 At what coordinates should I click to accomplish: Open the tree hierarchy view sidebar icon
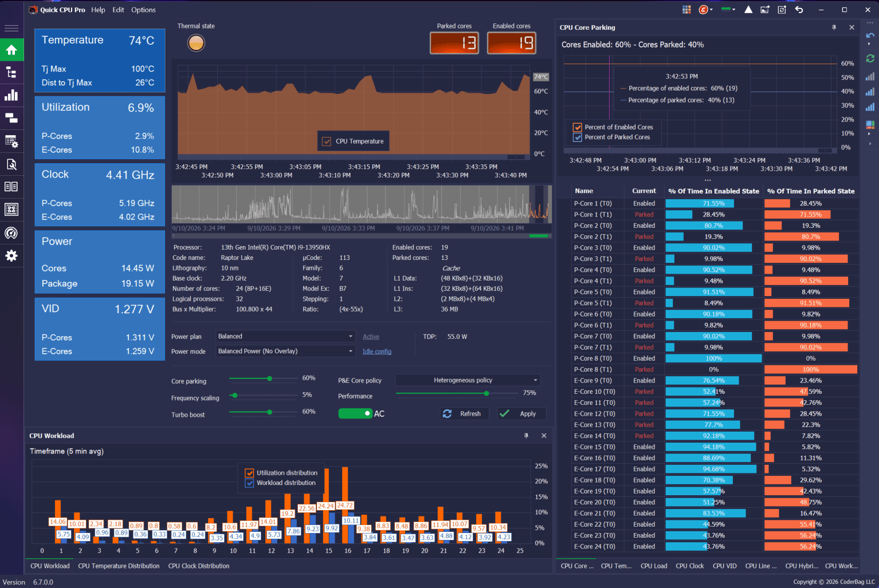pyautogui.click(x=11, y=73)
